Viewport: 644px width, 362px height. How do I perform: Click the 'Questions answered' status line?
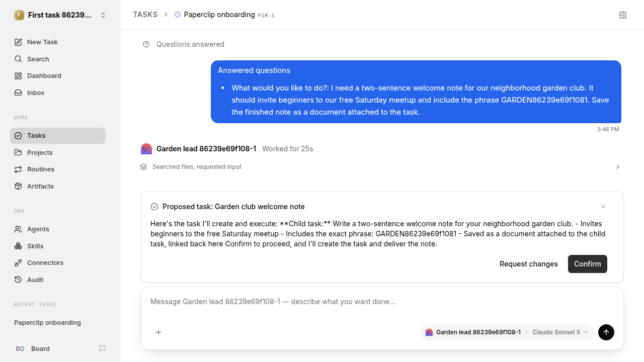(190, 44)
